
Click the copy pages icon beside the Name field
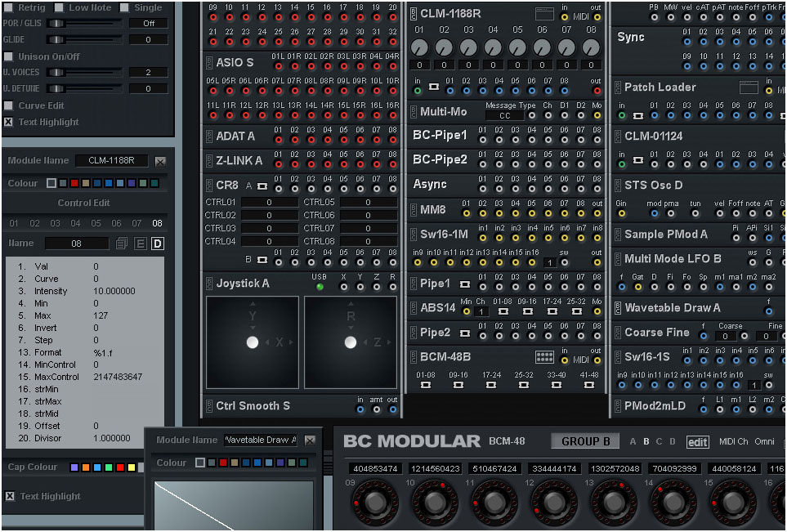click(x=122, y=242)
